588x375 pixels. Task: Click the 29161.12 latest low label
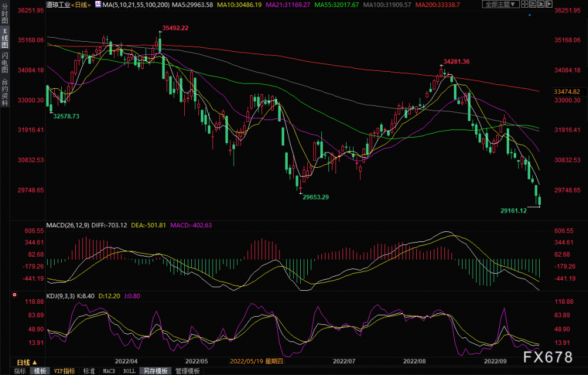click(514, 211)
